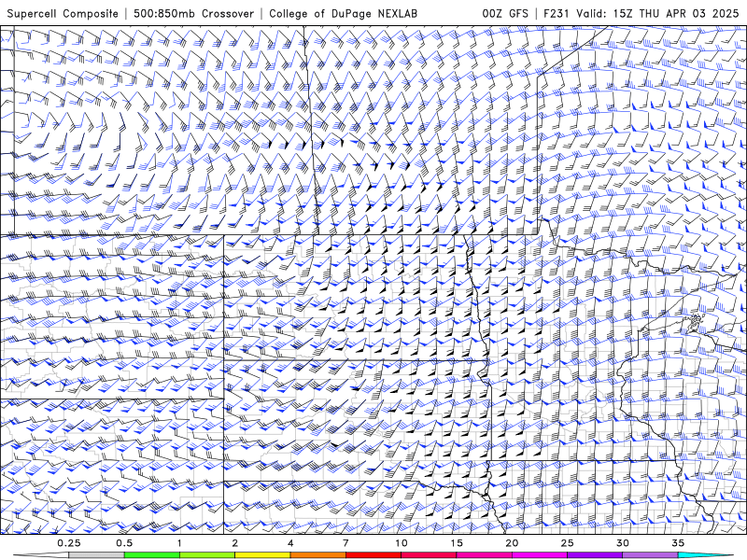747x560 pixels.
Task: Click the legend value 20
Action: (x=512, y=543)
